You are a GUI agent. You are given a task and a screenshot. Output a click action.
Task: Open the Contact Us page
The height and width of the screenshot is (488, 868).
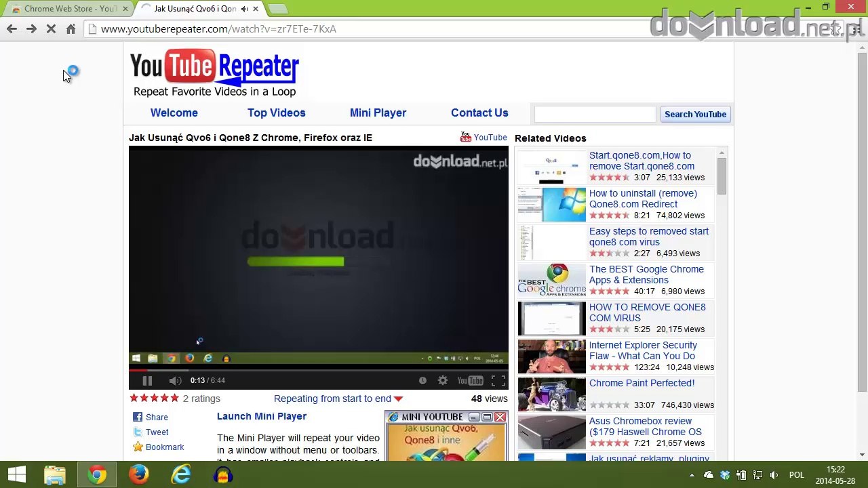click(479, 113)
